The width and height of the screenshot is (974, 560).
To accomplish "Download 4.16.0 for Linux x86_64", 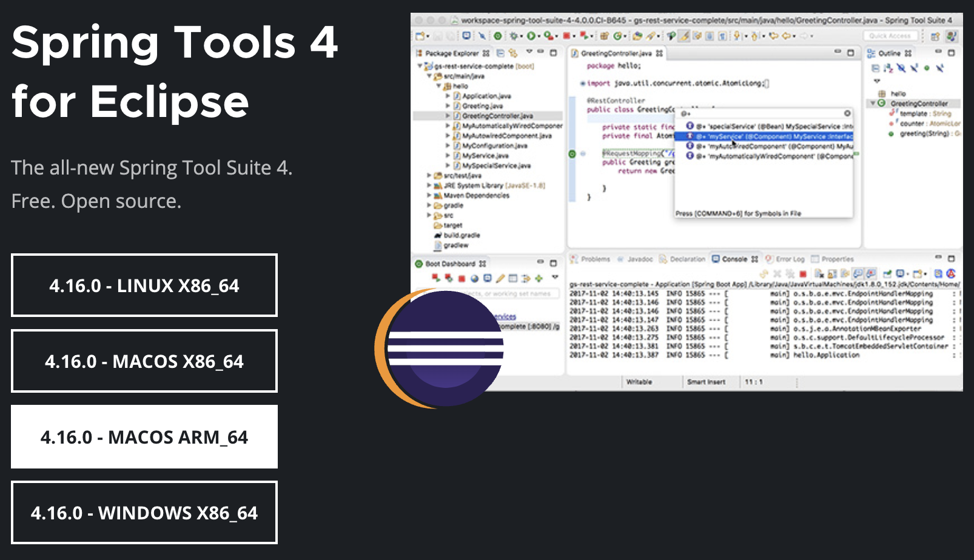I will (144, 285).
